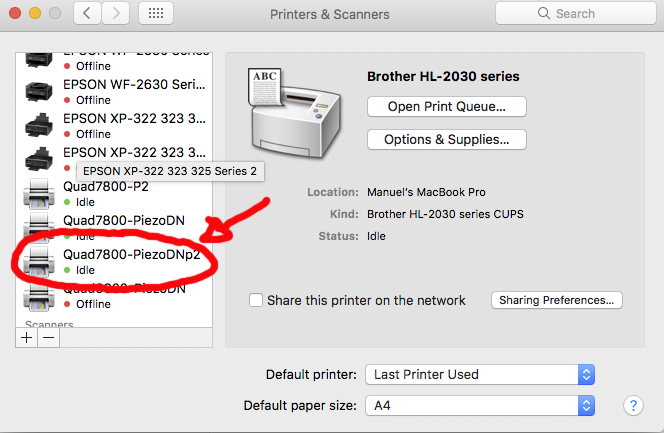
Task: Select Quad7800-PiezoDNp2 printer in list
Action: [130, 254]
